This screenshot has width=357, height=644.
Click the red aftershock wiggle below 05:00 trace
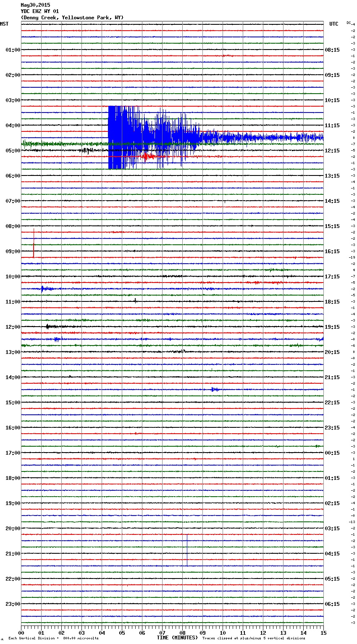148,157
